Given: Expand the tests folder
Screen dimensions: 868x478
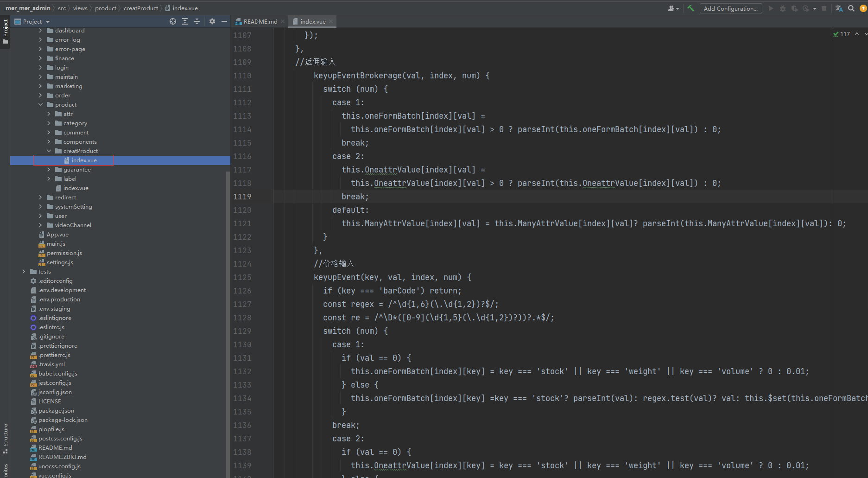Looking at the screenshot, I should [24, 272].
